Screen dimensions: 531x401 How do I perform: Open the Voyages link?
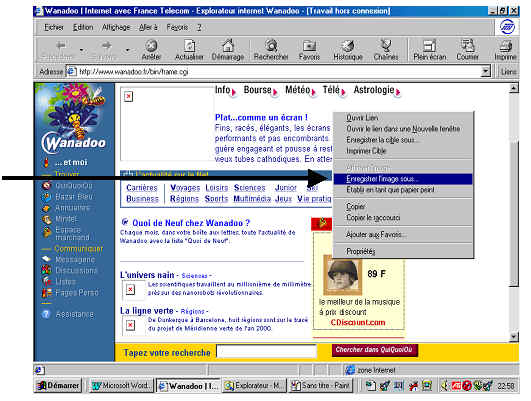[x=185, y=188]
